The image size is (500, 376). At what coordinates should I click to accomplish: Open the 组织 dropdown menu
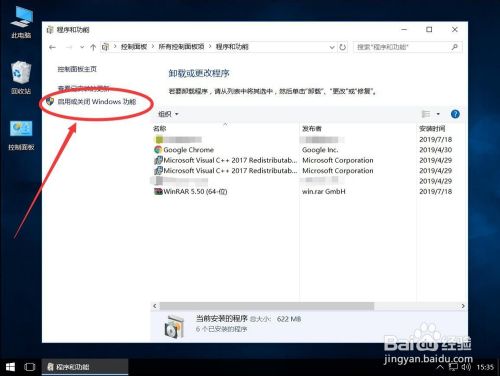tap(168, 114)
